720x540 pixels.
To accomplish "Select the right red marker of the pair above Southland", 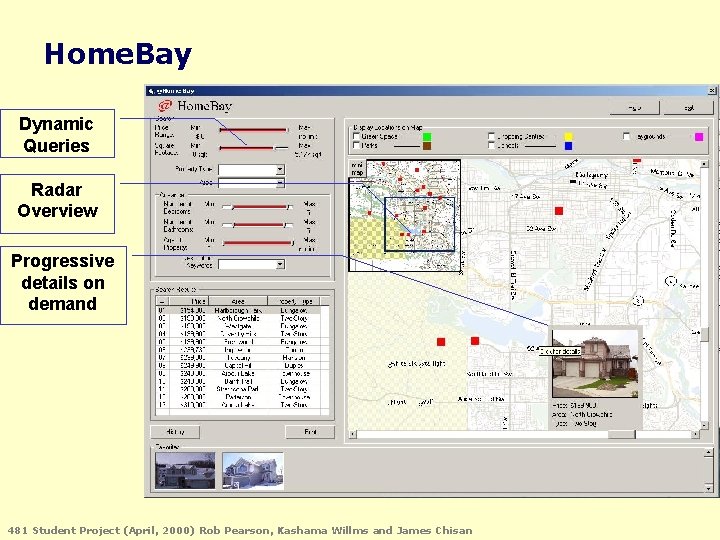I will click(x=475, y=341).
